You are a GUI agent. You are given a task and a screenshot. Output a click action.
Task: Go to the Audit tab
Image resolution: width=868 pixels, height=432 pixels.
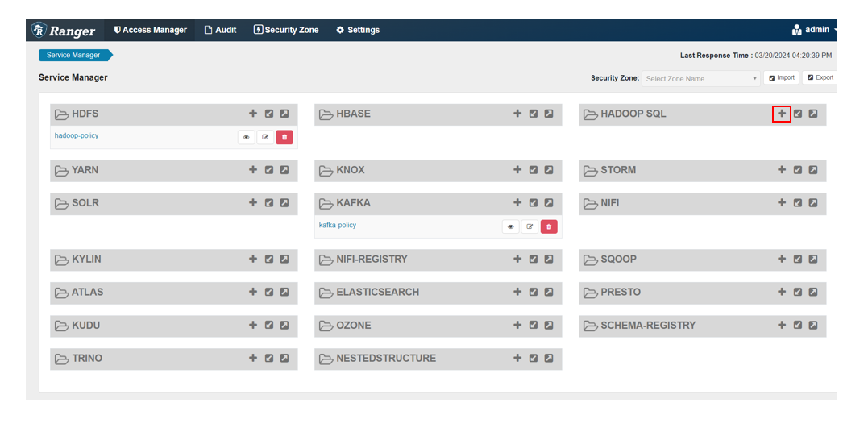220,30
